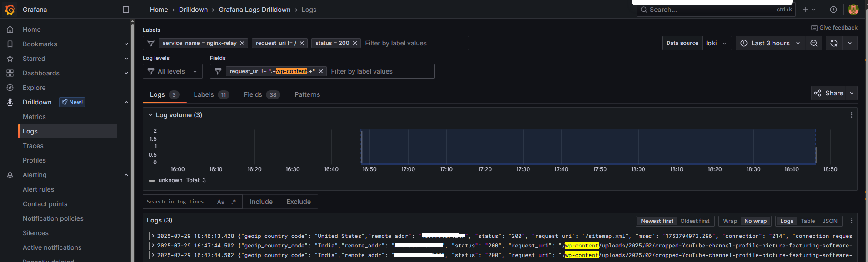Collapse the Drilldown section chevron
Screen dimensions: 868x262
[126, 102]
